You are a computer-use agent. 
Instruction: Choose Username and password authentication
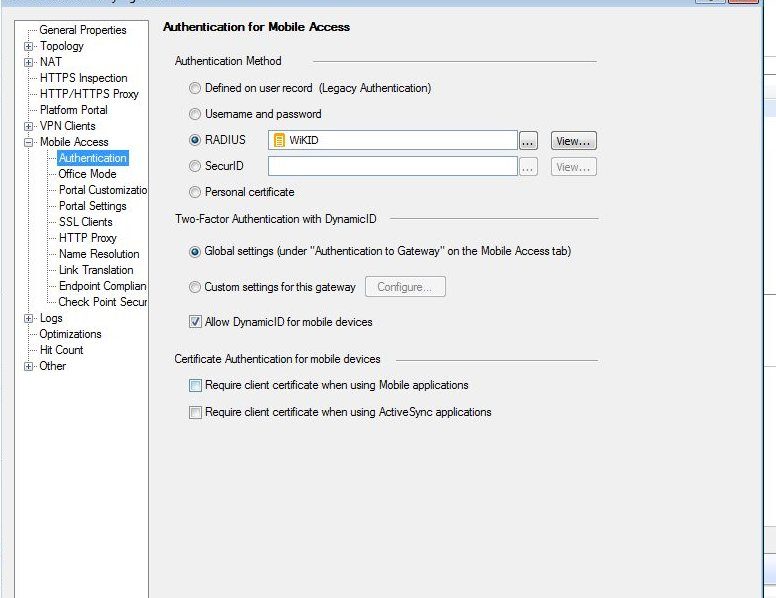(195, 114)
